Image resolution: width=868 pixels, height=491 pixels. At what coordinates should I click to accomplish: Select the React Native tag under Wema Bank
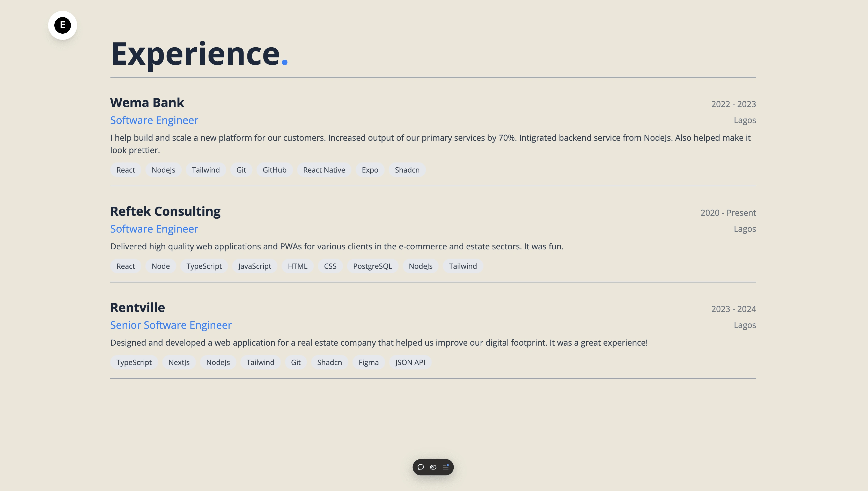pyautogui.click(x=324, y=170)
